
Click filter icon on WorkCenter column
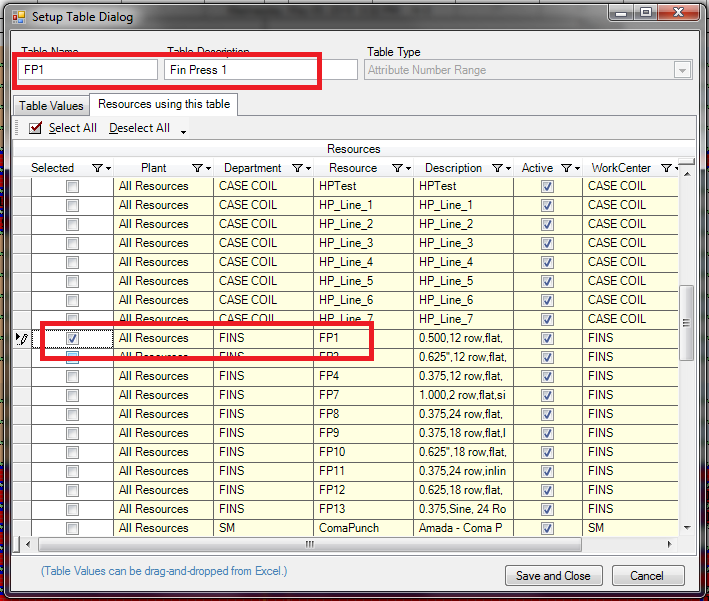pyautogui.click(x=667, y=168)
